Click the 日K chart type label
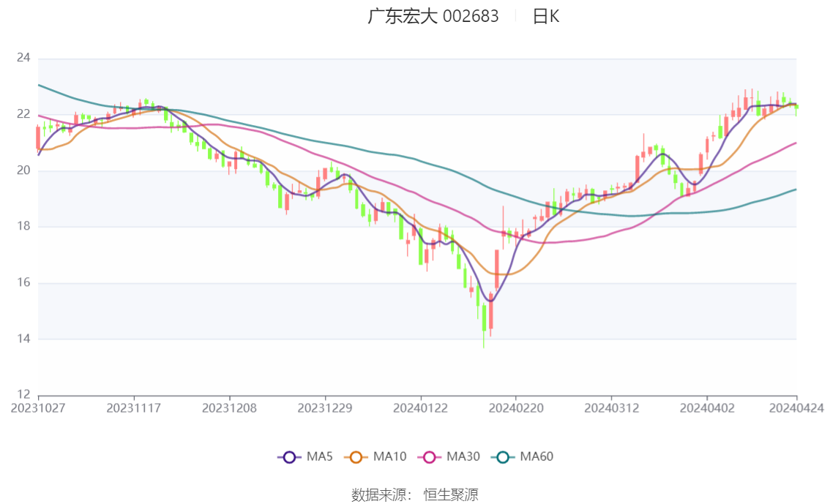Viewport: 830px width, 504px height. (546, 16)
